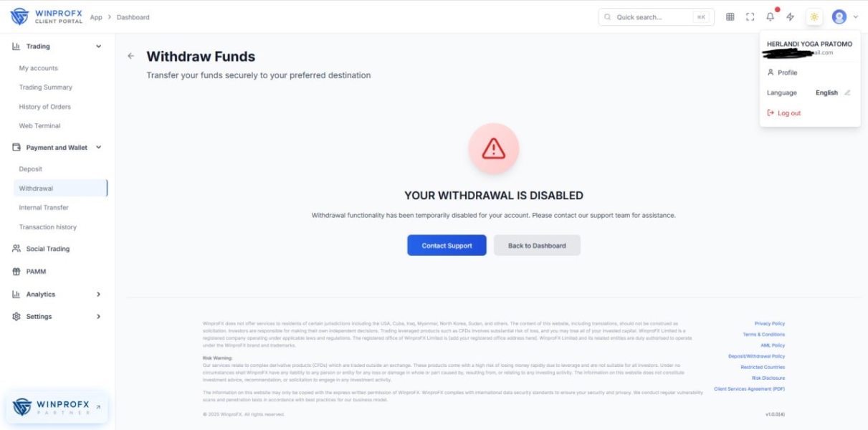The width and height of the screenshot is (868, 430).
Task: Open Profile from the user menu
Action: pos(787,72)
